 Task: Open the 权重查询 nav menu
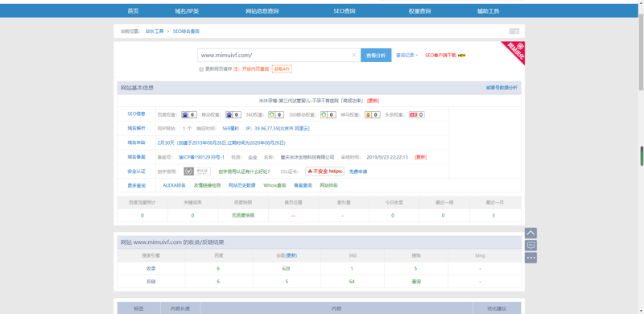click(x=419, y=11)
